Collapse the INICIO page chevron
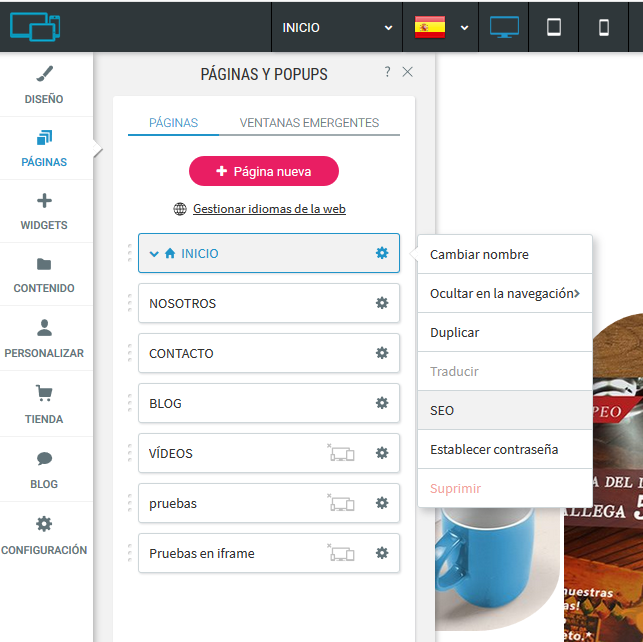This screenshot has height=642, width=643. 154,254
